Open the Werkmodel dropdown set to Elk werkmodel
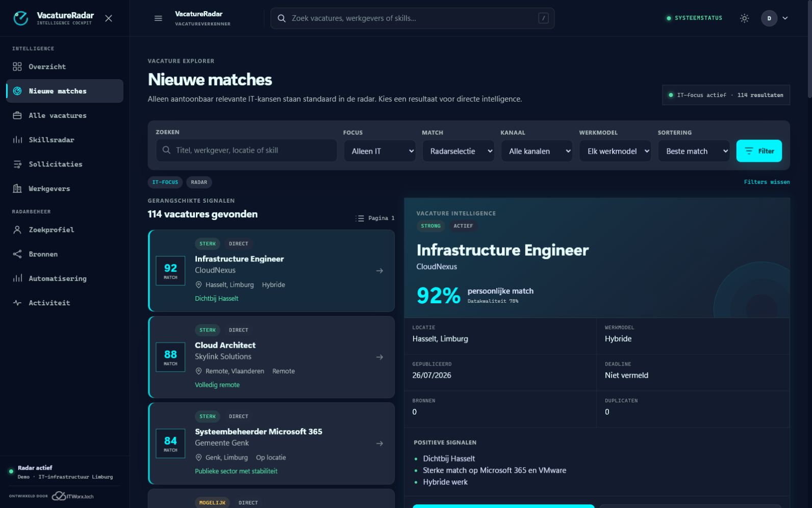Screen dimensions: 812x508 coord(616,151)
